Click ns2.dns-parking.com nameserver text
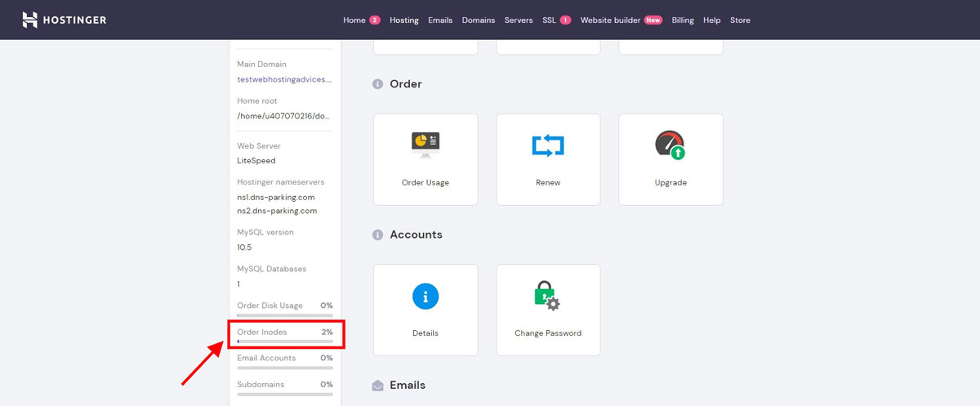This screenshot has width=980, height=406. click(x=276, y=211)
